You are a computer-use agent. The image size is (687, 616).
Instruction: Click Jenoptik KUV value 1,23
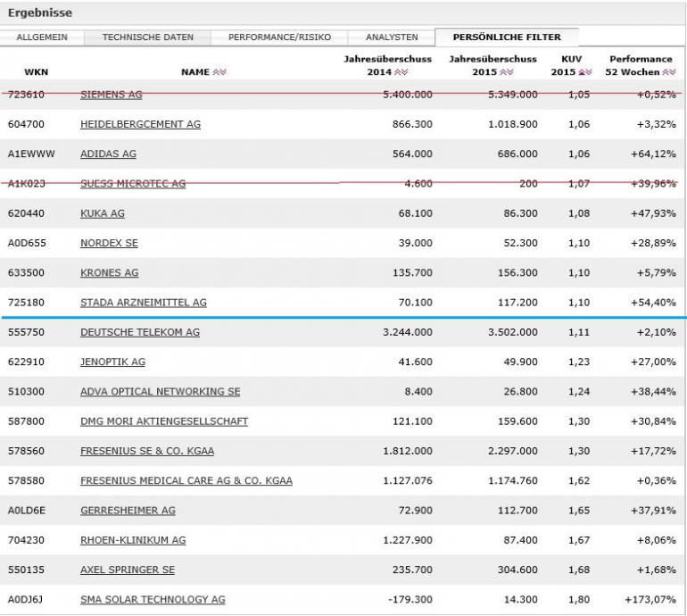579,362
